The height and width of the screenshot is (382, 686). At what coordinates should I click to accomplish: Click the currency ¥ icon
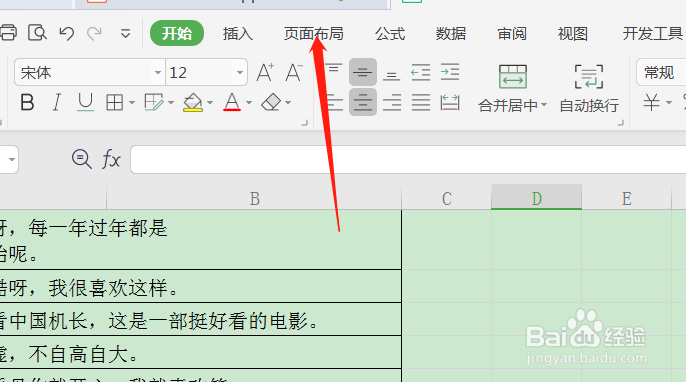point(651,103)
